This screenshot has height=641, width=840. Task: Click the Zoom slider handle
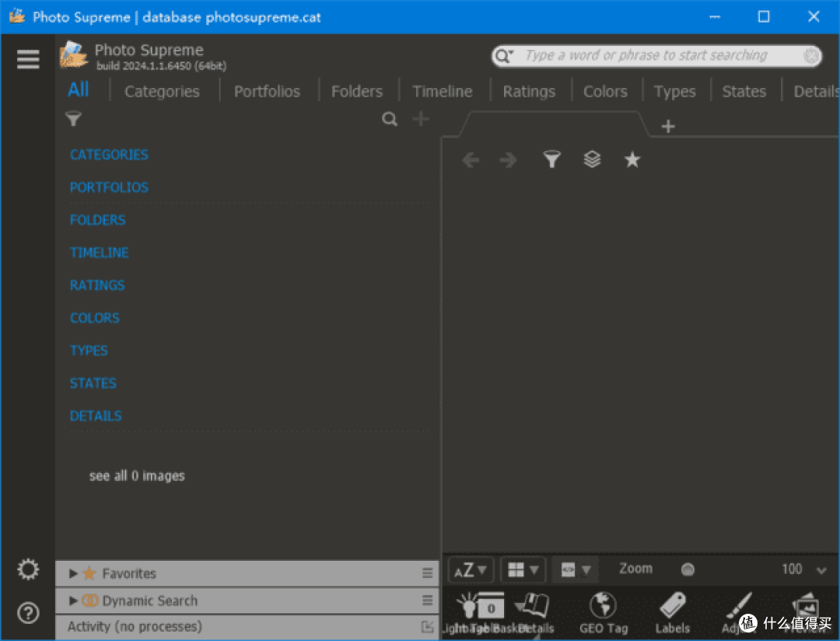point(688,569)
